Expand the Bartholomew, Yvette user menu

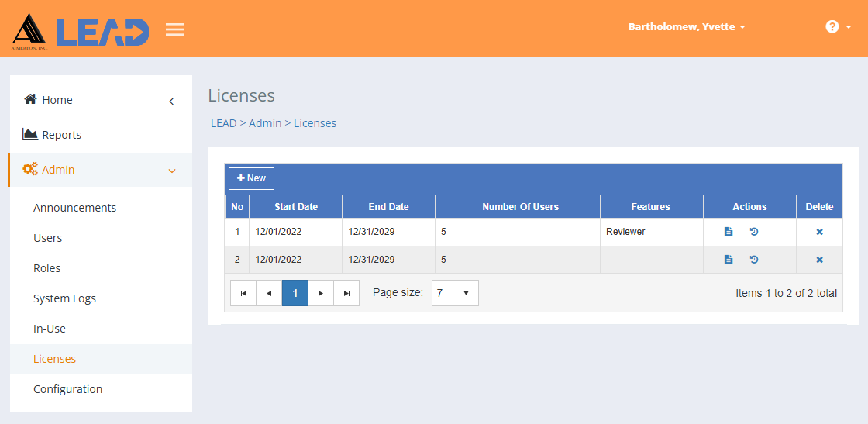pos(687,27)
